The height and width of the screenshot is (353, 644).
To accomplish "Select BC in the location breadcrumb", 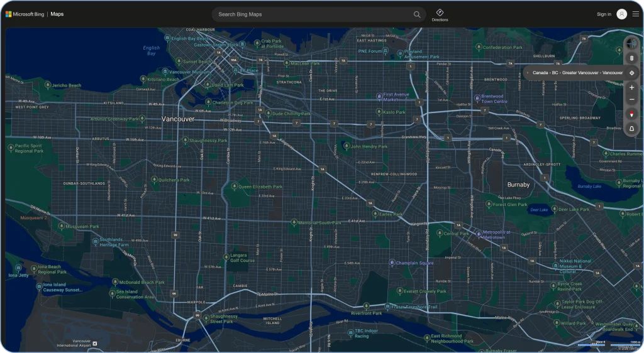I will click(x=555, y=73).
